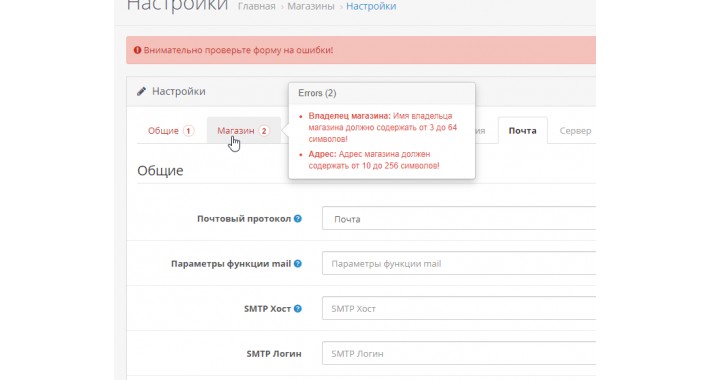Click the Владелец магазина error message
This screenshot has width=710, height=380.
coord(383,127)
